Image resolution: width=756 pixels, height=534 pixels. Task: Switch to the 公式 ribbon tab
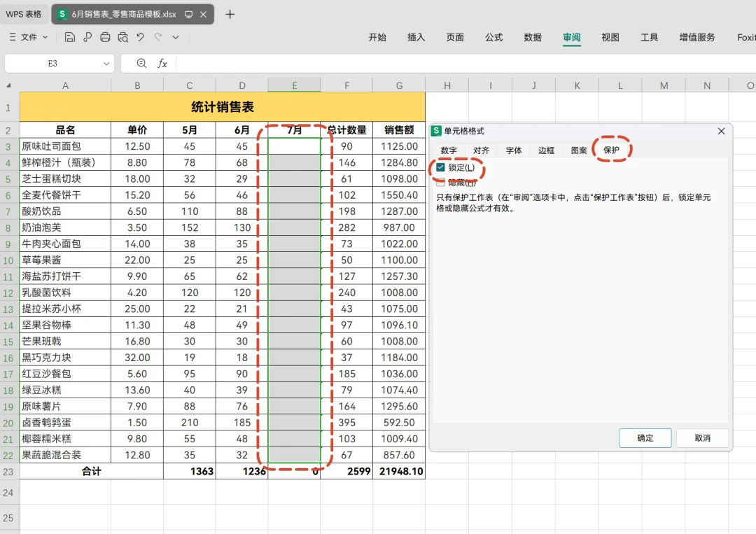click(493, 37)
